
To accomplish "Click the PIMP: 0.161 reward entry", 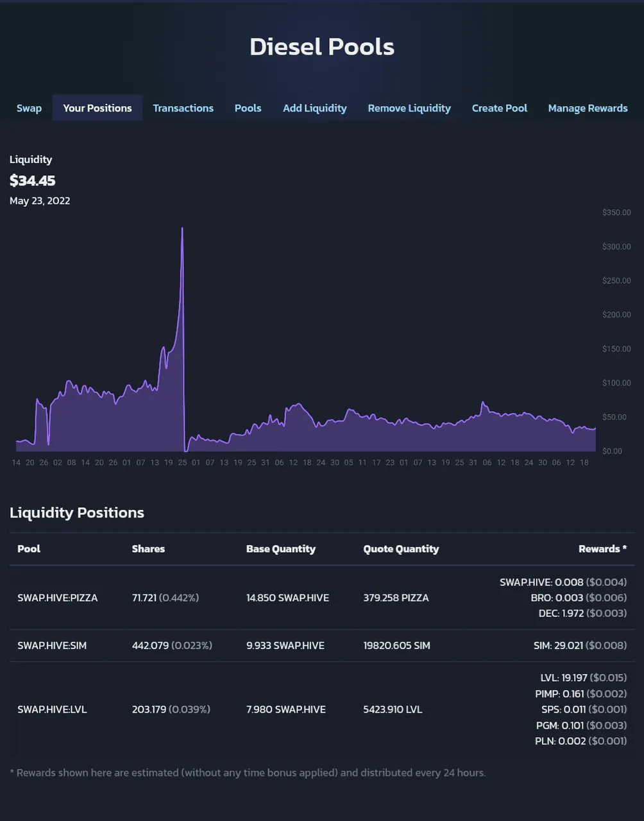I will tap(581, 694).
